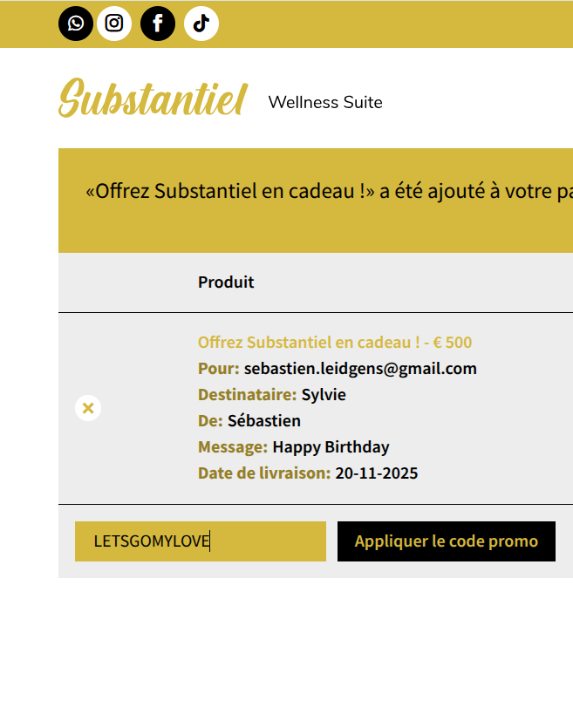This screenshot has width=573, height=728.
Task: Open the Instagram profile icon
Action: pos(114,24)
